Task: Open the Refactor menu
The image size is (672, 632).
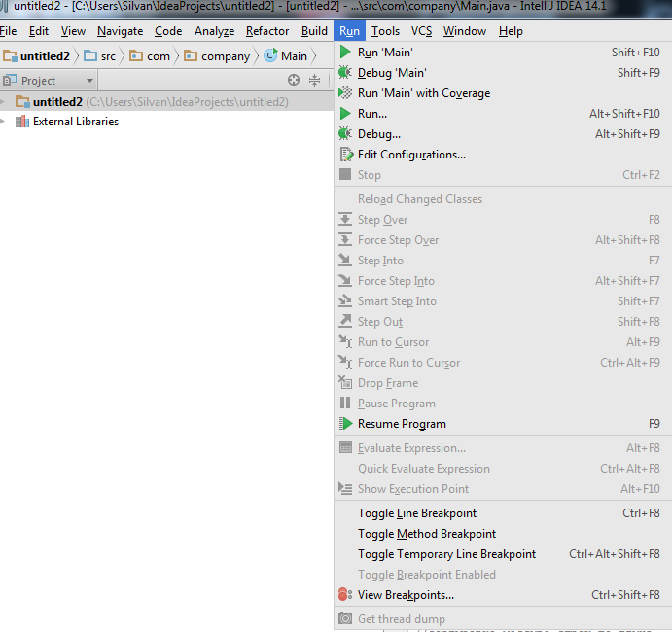Action: (x=267, y=31)
